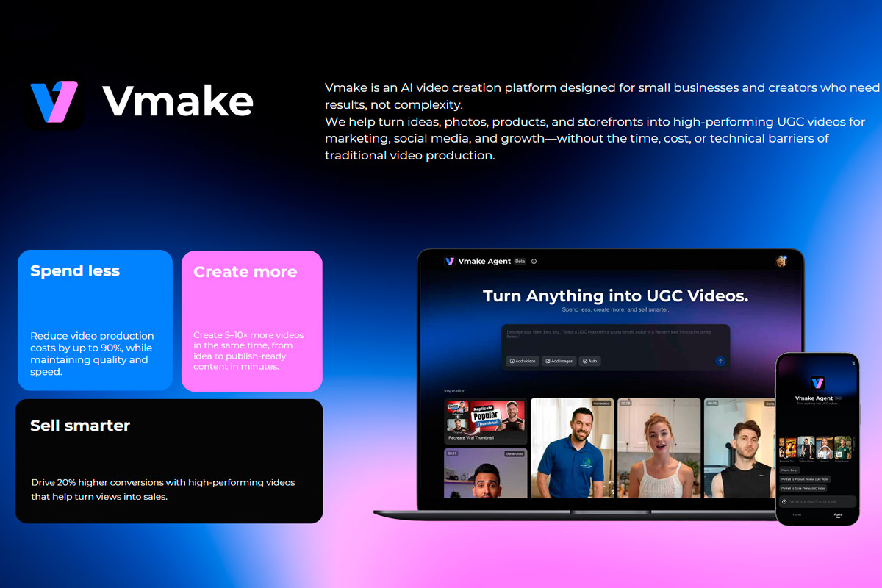Click the Vmake logo on phone screen
The image size is (882, 588).
817,383
